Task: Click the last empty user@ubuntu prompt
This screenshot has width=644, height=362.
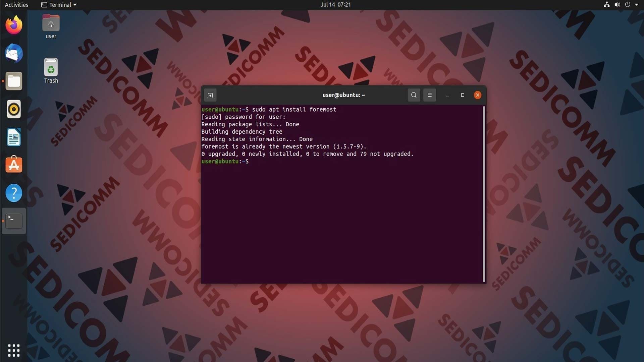Action: [225, 162]
